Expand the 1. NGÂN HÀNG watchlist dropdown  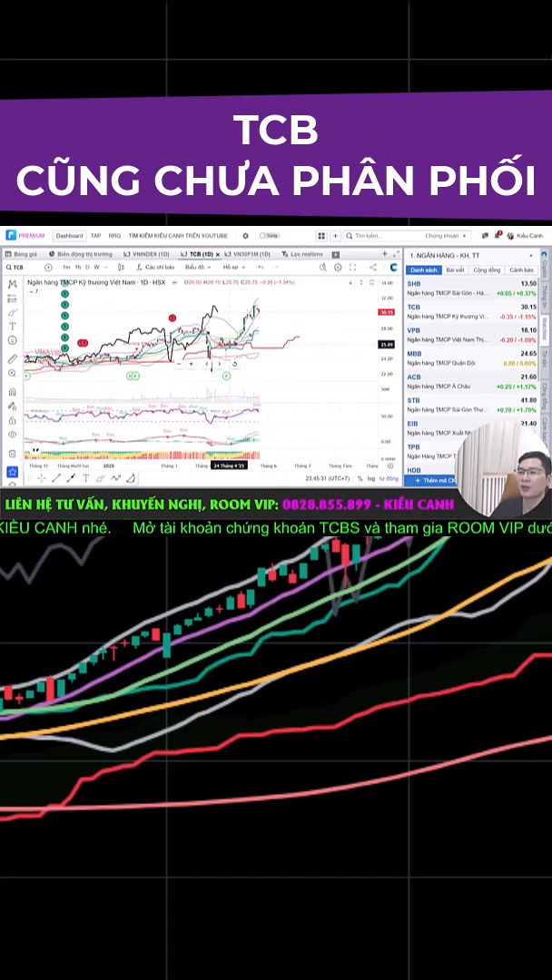[x=472, y=255]
